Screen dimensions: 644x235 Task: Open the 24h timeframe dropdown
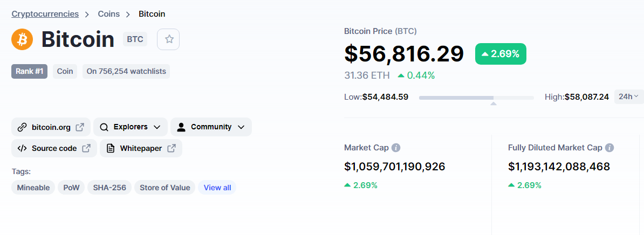click(628, 96)
